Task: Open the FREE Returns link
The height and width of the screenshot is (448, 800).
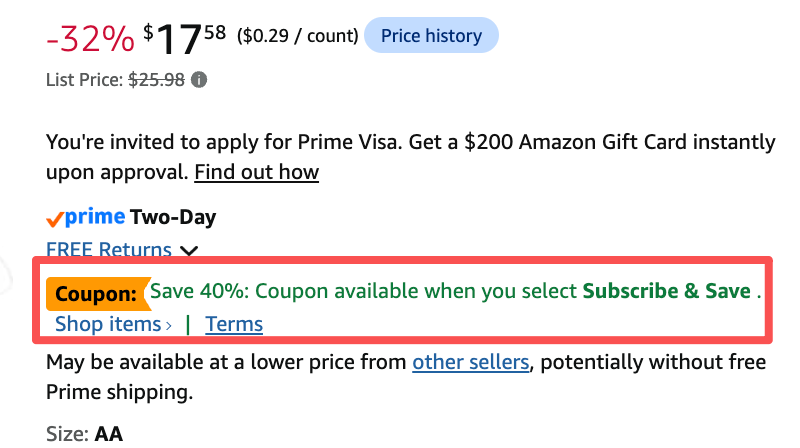Action: 109,249
